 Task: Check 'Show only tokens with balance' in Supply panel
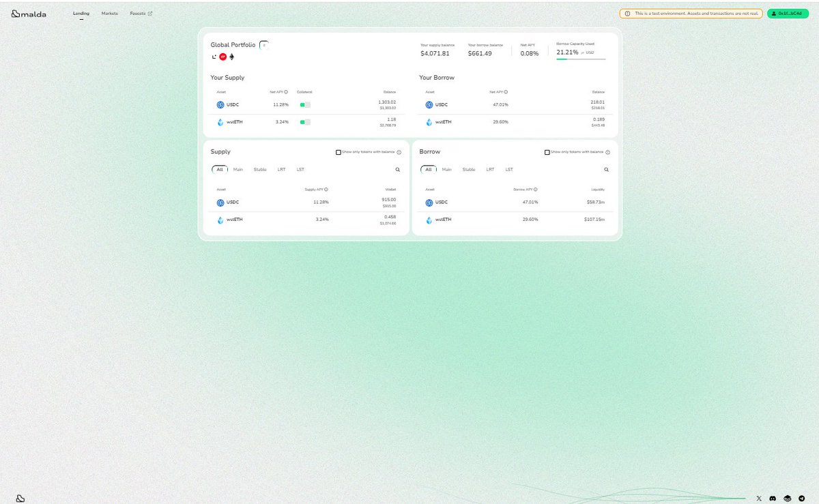[338, 152]
